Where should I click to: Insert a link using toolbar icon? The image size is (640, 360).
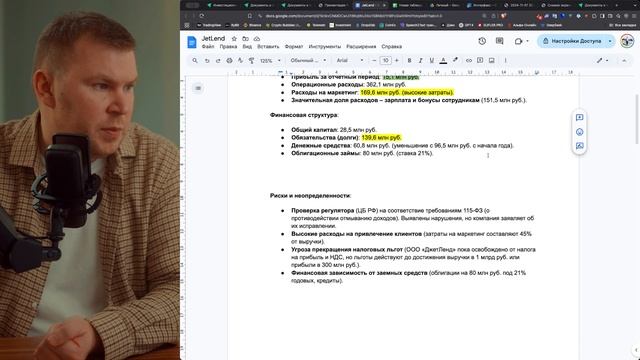coord(469,60)
